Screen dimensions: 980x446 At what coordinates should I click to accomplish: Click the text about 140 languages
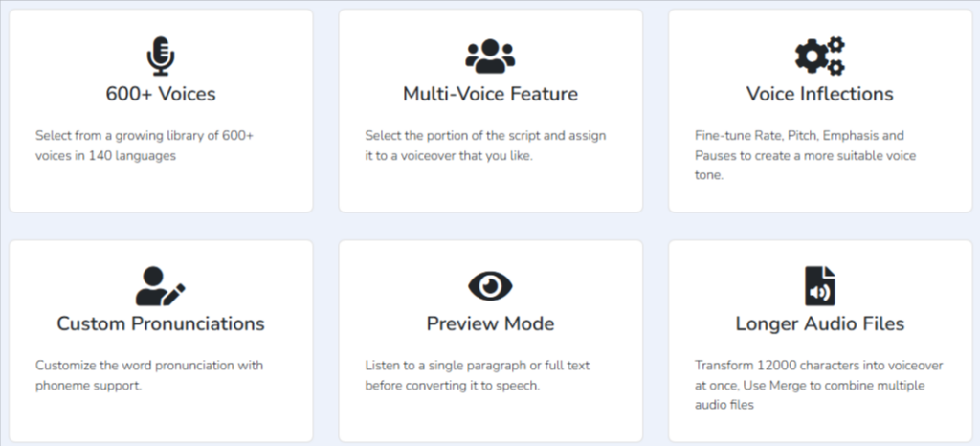145,145
